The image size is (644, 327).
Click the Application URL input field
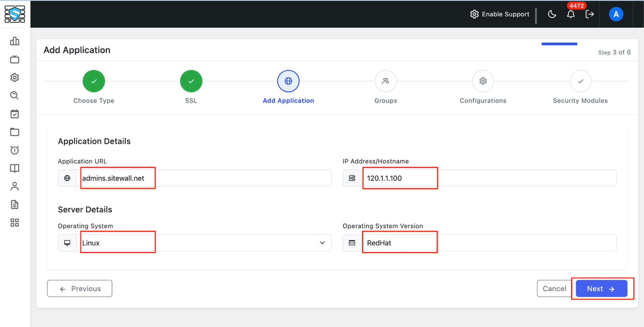coord(204,178)
